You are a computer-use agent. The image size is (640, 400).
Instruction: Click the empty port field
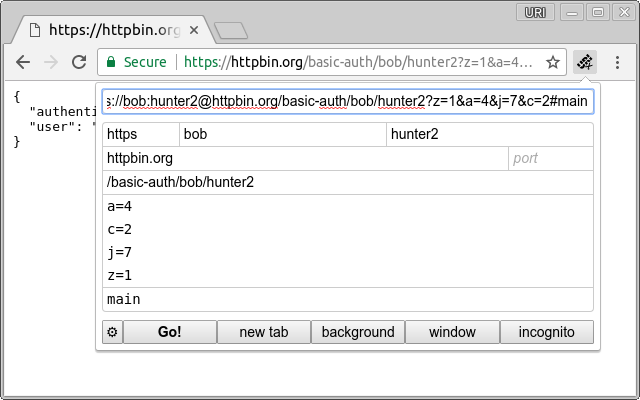551,158
